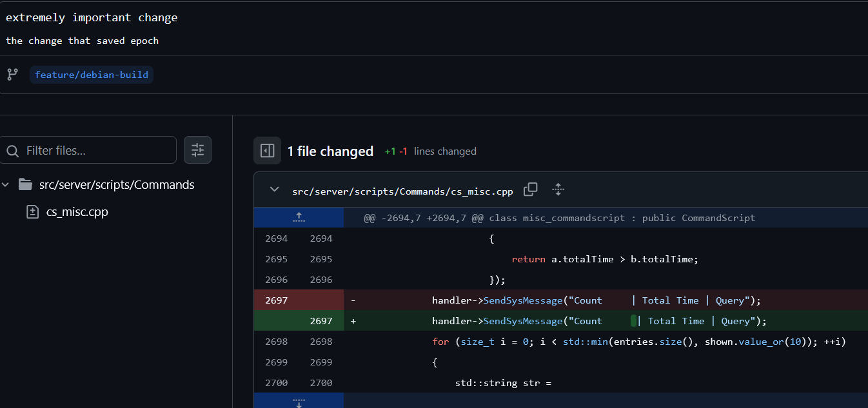Click the for loop line 2698
The image size is (868, 408).
(x=638, y=342)
